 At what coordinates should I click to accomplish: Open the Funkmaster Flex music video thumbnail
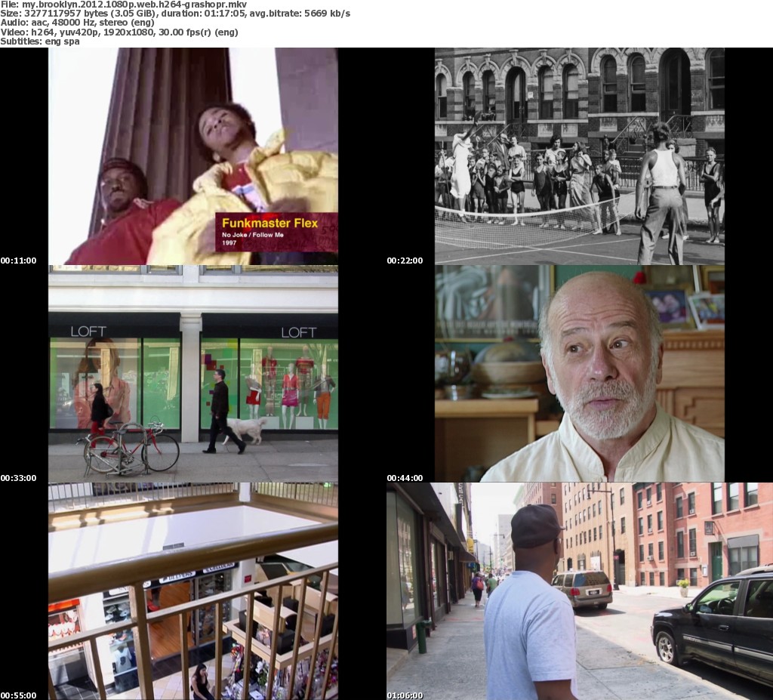(x=193, y=156)
